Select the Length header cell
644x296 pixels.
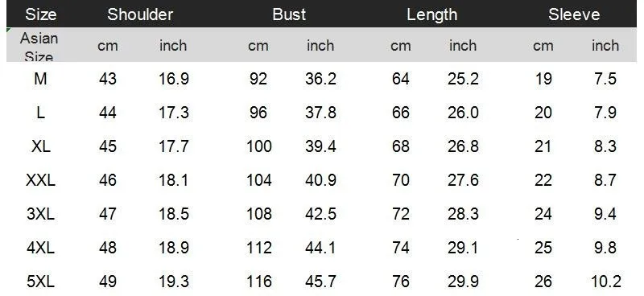(431, 14)
